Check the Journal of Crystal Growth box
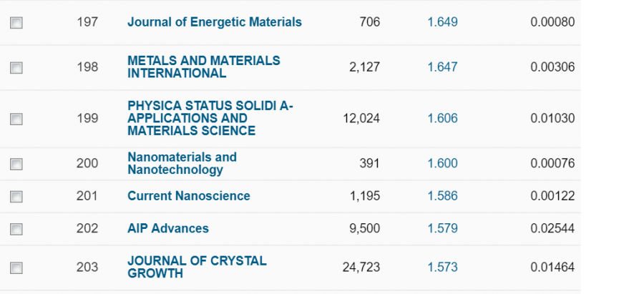Screen dimensions: 644x294 click(16, 268)
